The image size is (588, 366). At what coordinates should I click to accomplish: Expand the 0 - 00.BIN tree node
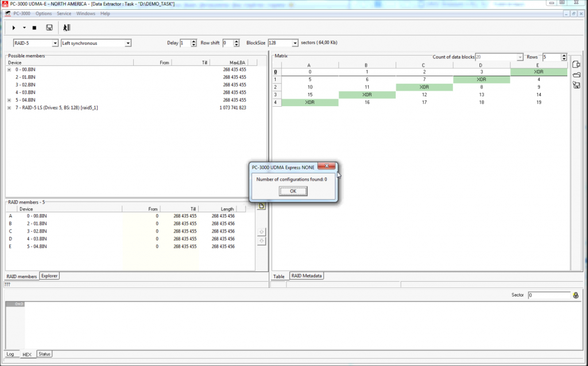click(9, 69)
